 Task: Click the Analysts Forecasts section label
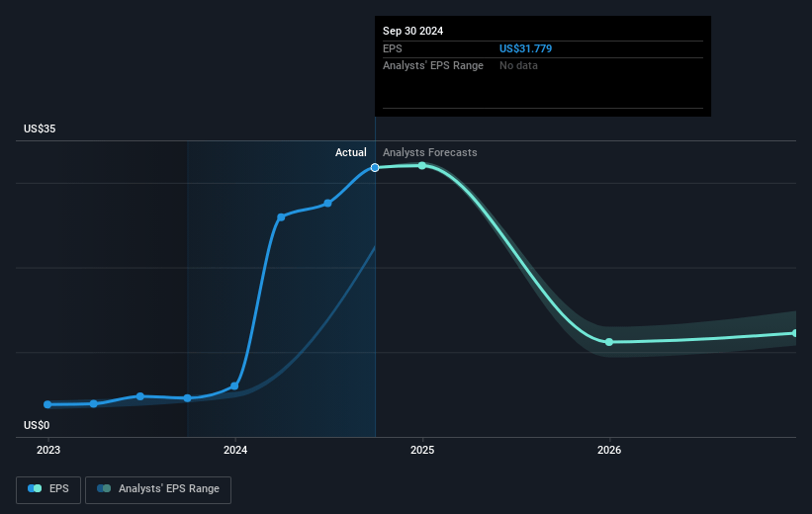(430, 152)
